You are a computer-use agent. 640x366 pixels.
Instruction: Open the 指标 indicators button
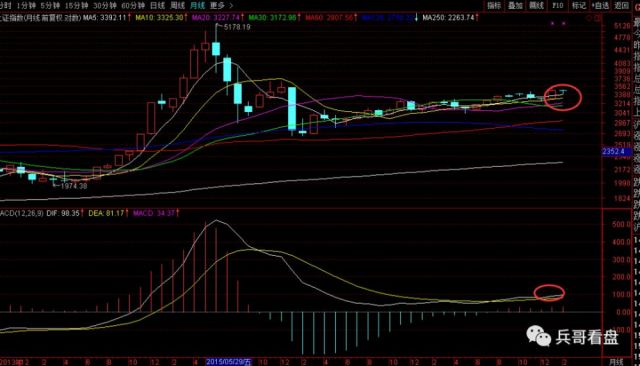494,6
